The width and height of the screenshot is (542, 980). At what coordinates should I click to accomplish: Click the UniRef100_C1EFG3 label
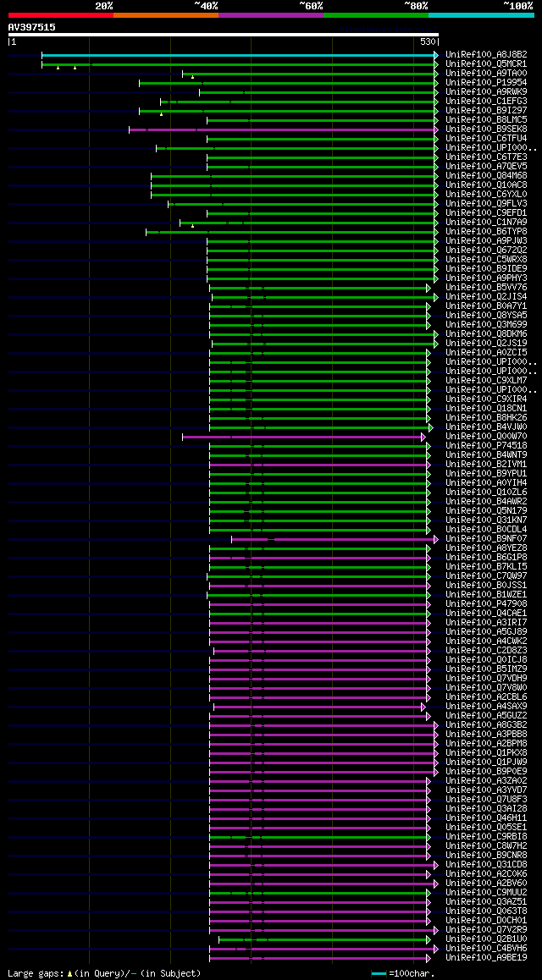[486, 102]
